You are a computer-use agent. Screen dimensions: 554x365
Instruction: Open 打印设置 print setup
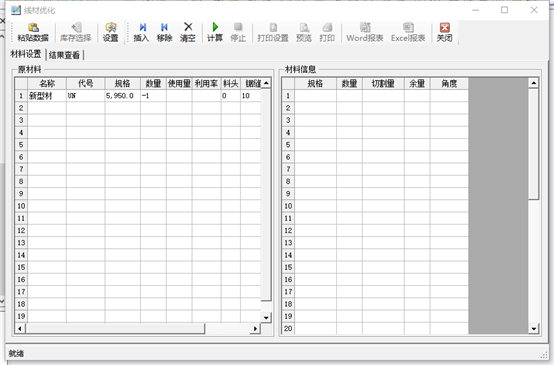point(273,32)
